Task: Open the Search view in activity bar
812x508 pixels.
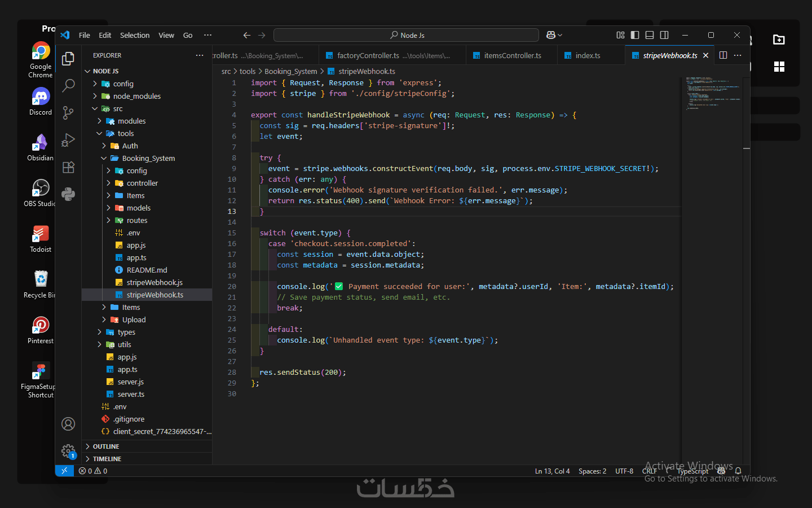Action: pyautogui.click(x=68, y=86)
